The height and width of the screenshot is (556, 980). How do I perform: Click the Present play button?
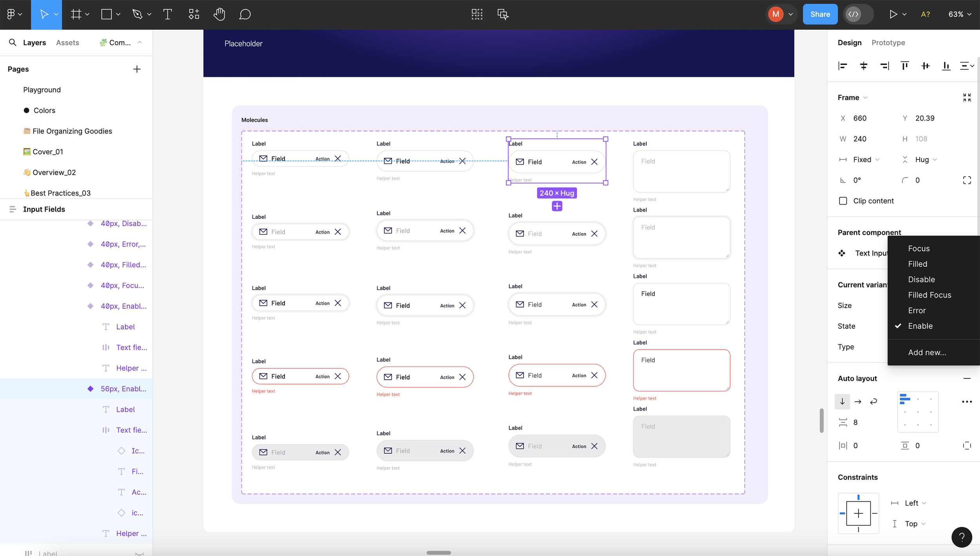coord(893,14)
